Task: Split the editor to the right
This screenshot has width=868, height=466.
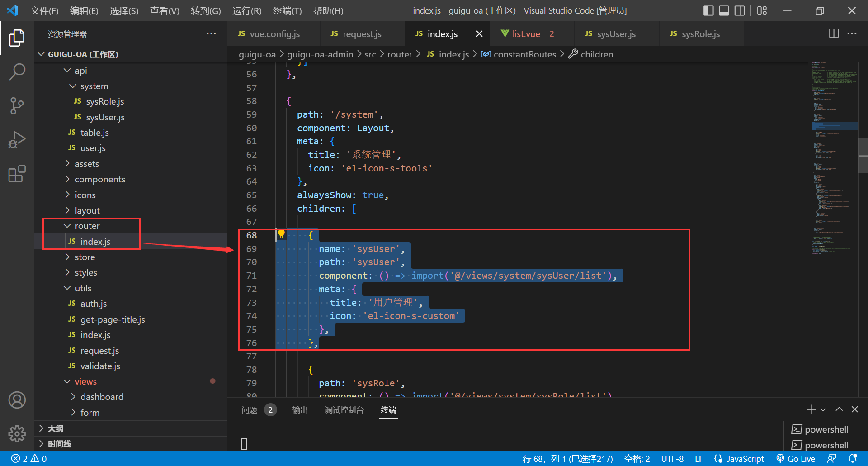Action: tap(834, 34)
